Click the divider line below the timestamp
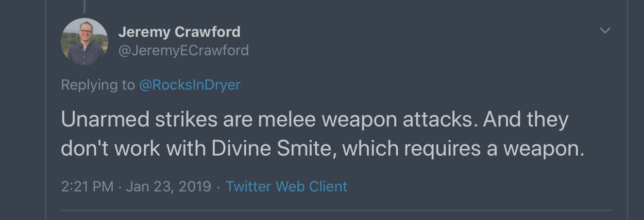Viewport: 644px width, 220px height. (336, 210)
